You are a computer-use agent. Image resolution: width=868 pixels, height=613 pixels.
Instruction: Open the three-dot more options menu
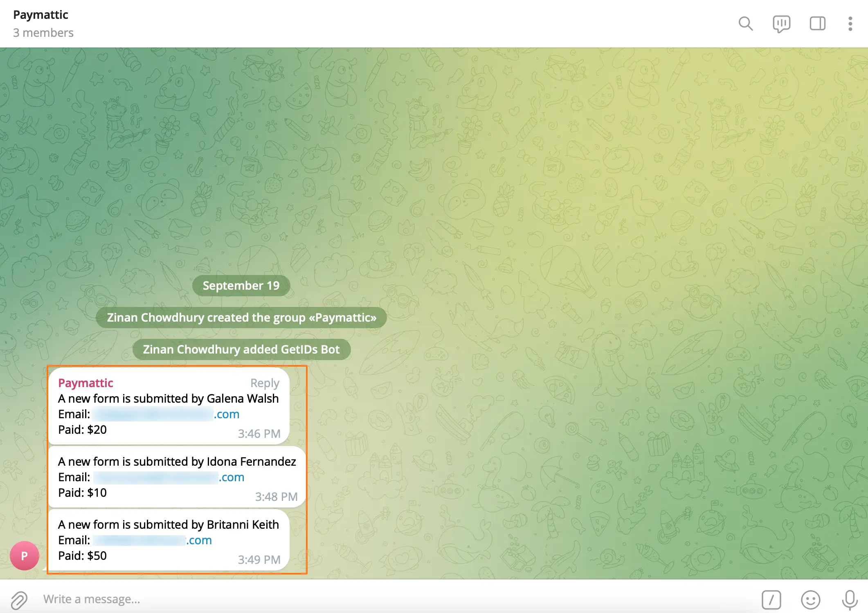(x=850, y=24)
